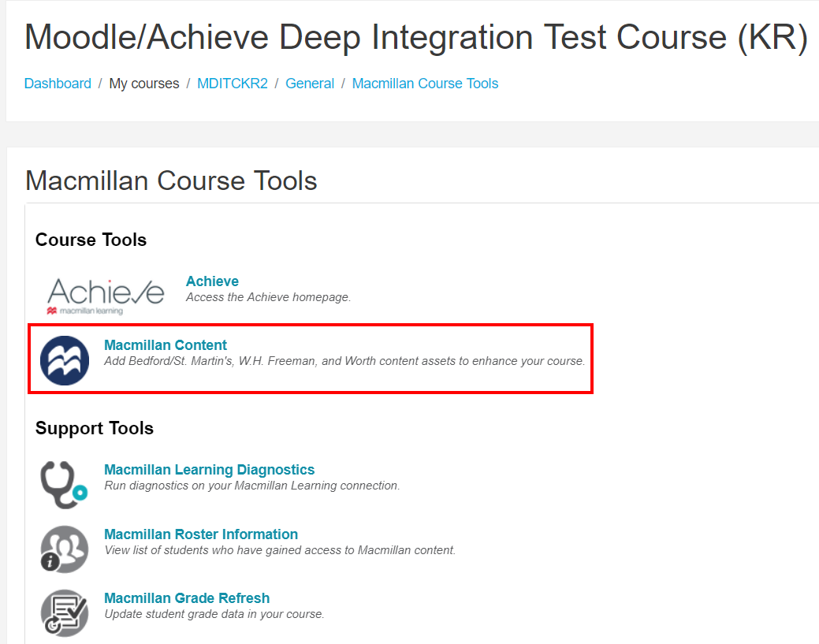819x644 pixels.
Task: Click the Course Tools section heading
Action: pyautogui.click(x=92, y=239)
